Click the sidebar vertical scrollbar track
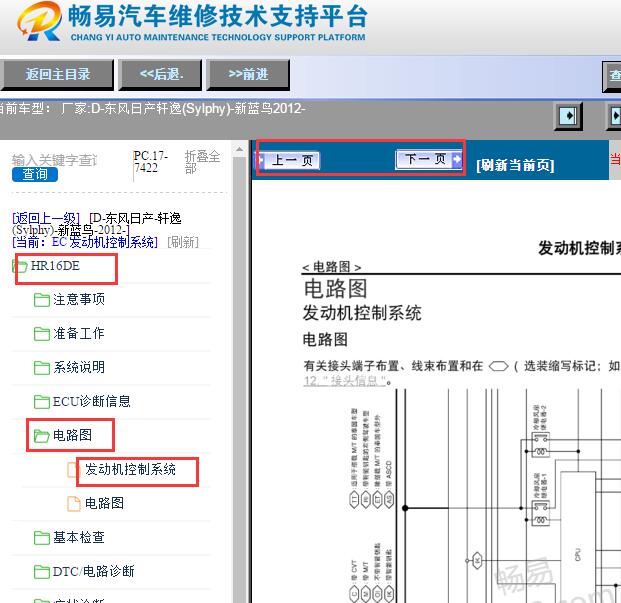The height and width of the screenshot is (603, 621). 239,380
